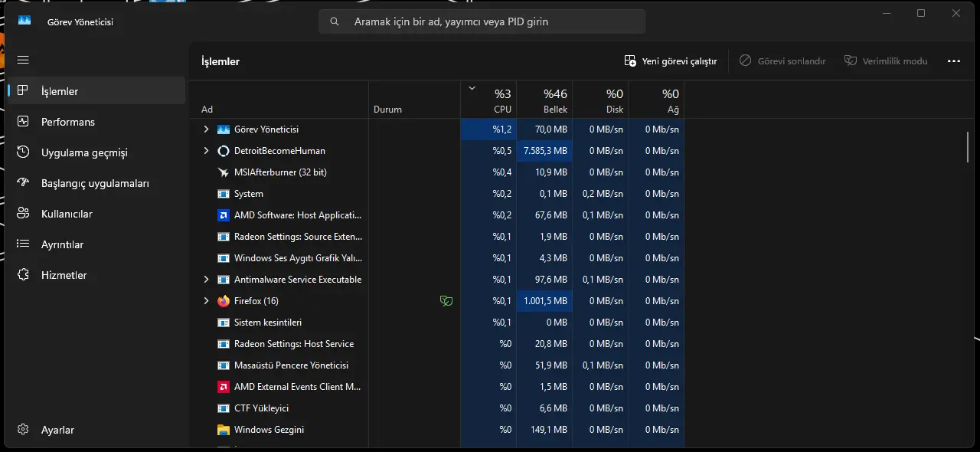Open Hizmetler page
This screenshot has width=980, height=452.
pyautogui.click(x=96, y=275)
